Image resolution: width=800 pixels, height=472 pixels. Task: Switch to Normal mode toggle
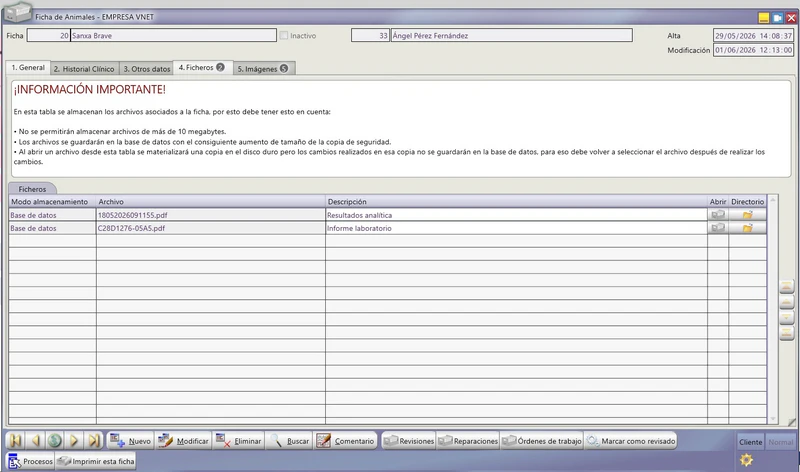(x=781, y=442)
